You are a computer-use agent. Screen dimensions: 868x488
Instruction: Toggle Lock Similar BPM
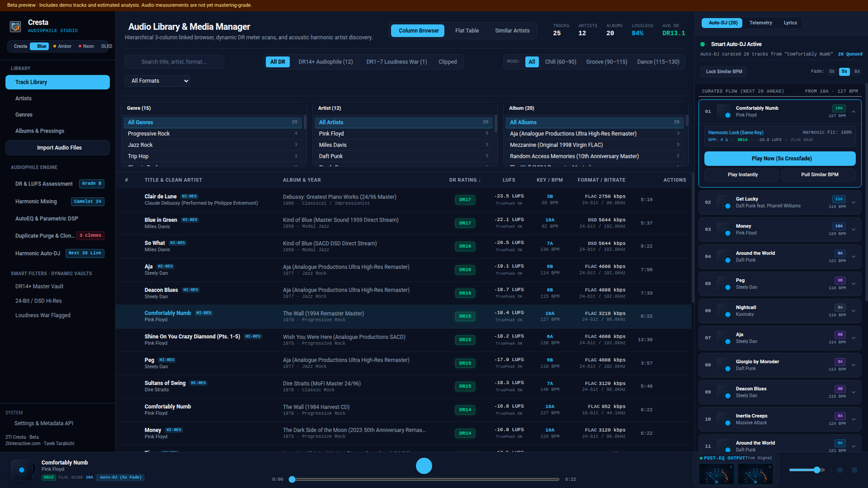tap(724, 72)
